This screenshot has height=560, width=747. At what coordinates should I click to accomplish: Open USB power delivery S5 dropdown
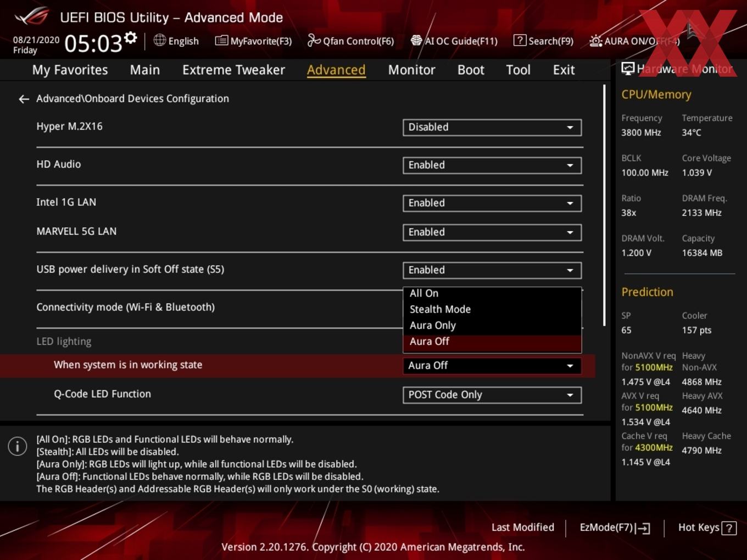(x=492, y=270)
